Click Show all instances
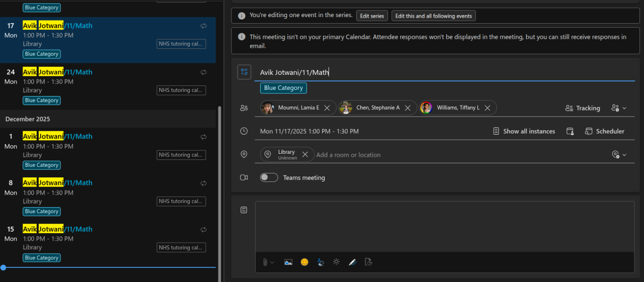This screenshot has height=282, width=644. (x=524, y=131)
